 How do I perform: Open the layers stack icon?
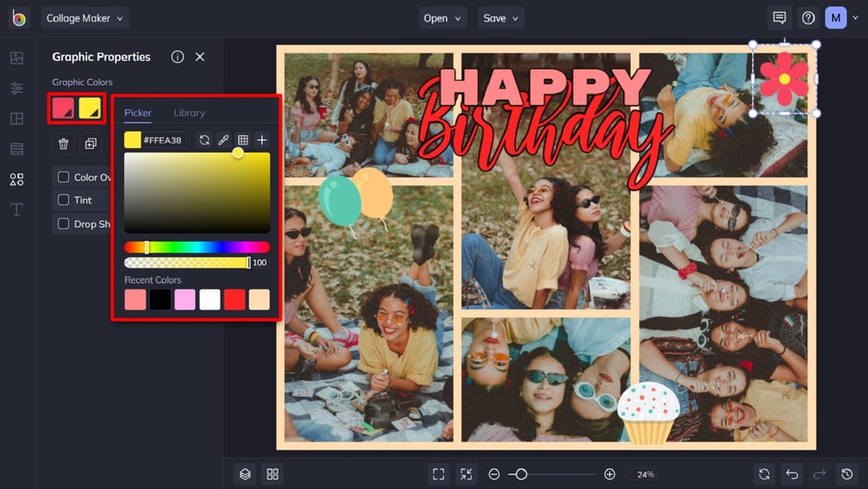tap(246, 474)
